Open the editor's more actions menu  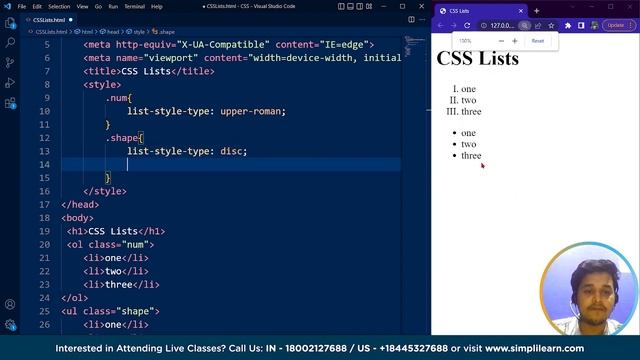(422, 20)
